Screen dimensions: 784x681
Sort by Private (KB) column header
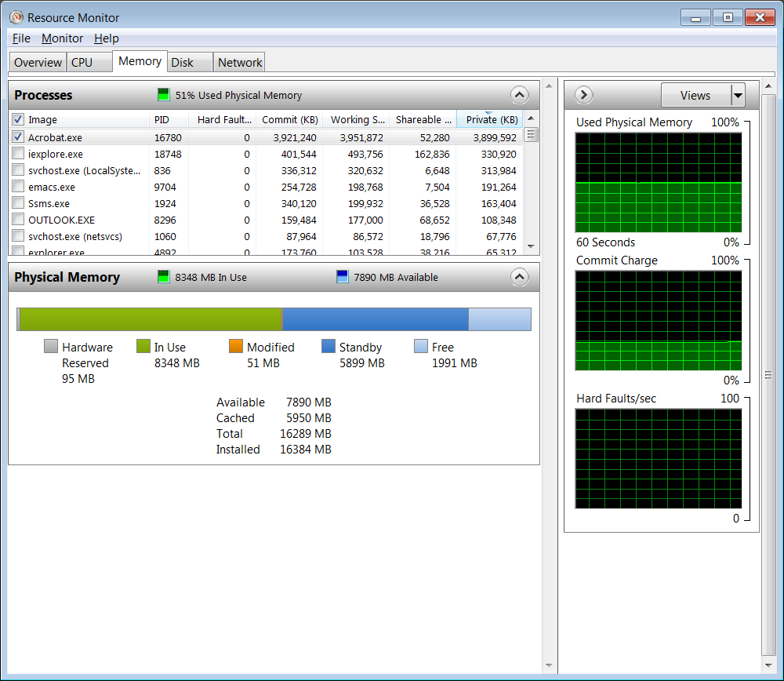490,119
